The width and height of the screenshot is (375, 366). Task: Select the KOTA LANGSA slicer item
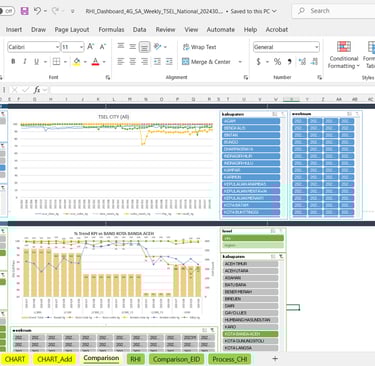click(x=250, y=348)
